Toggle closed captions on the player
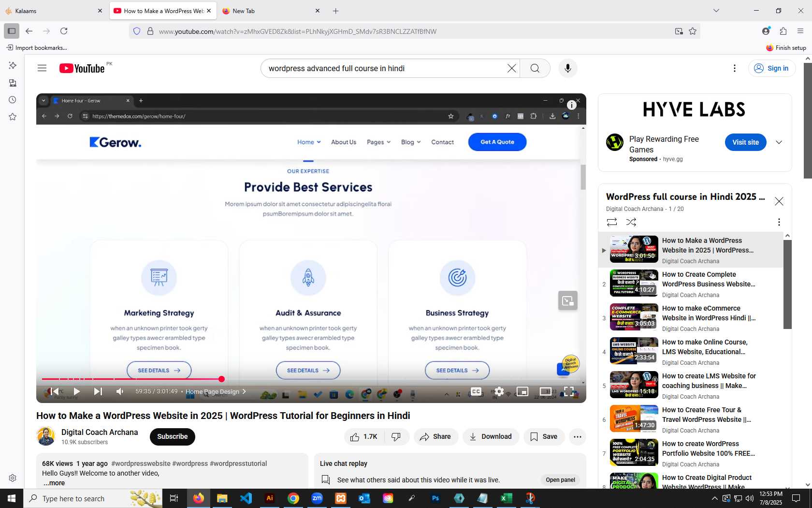The width and height of the screenshot is (812, 508). click(x=476, y=391)
